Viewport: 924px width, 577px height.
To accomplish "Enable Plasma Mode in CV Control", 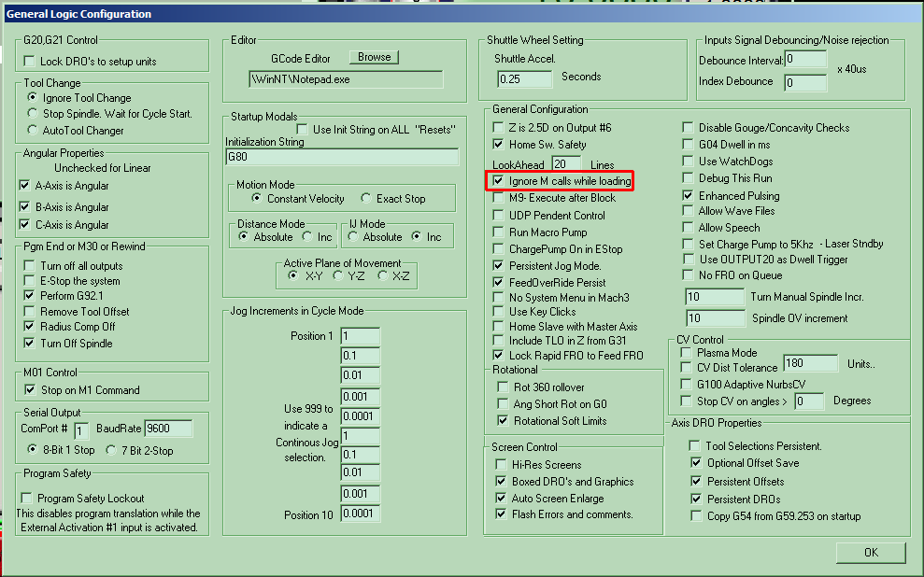I will 688,354.
